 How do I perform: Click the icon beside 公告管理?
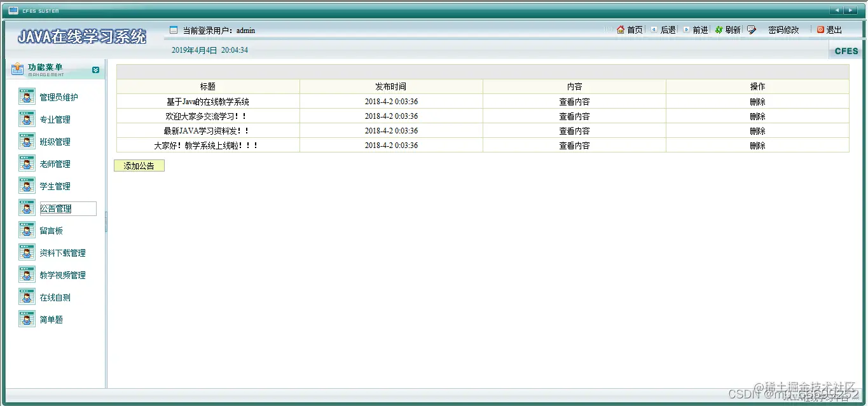point(27,208)
